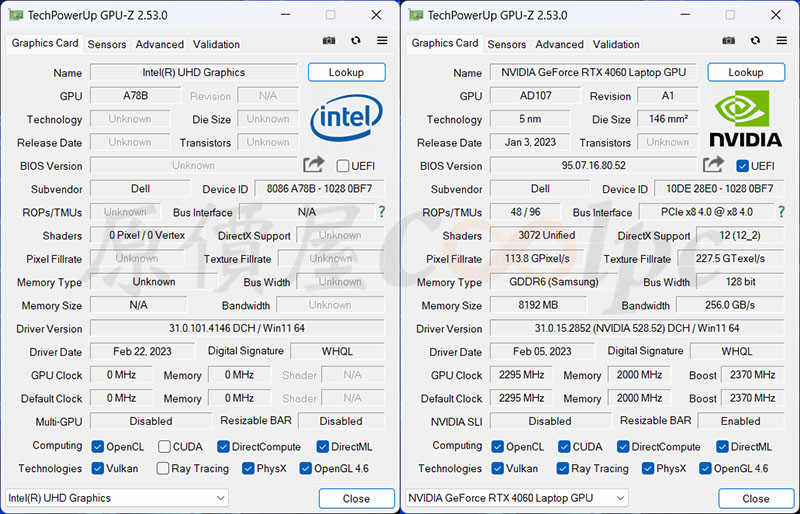Switch to Validation tab in NVIDIA window
The image size is (800, 514).
[x=616, y=44]
